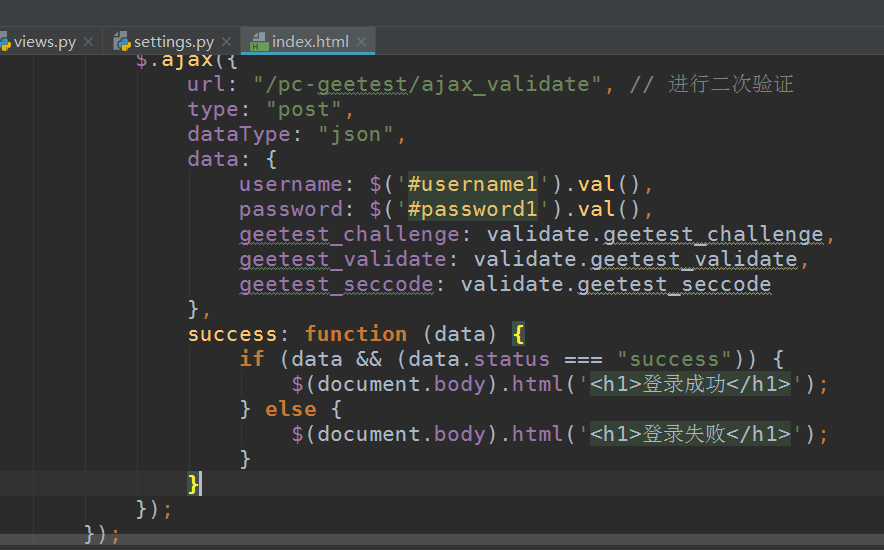This screenshot has width=884, height=550.
Task: Close the settings.py tab
Action: 227,42
